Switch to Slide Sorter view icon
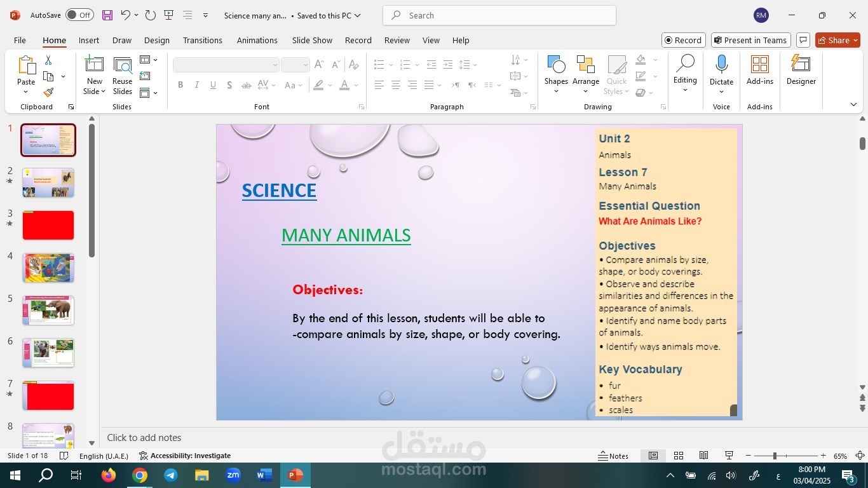This screenshot has width=868, height=488. [x=679, y=456]
